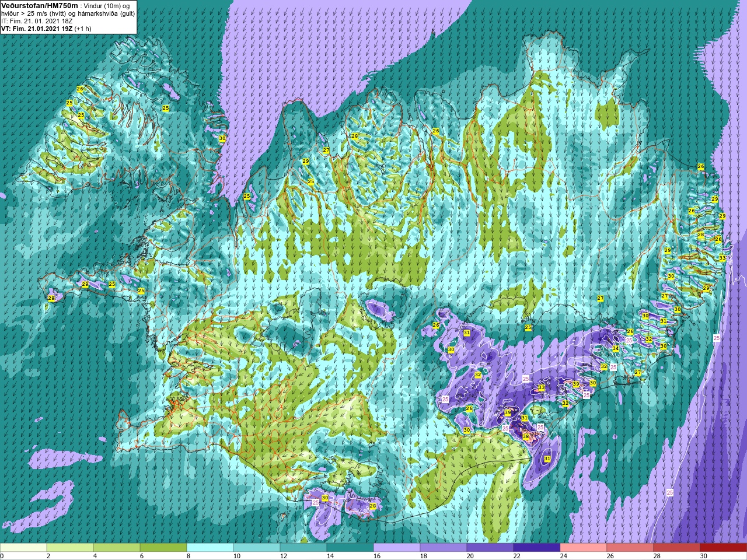Click the dark teal 14–16 legend swatch
This screenshot has height=560, width=747.
(x=350, y=548)
